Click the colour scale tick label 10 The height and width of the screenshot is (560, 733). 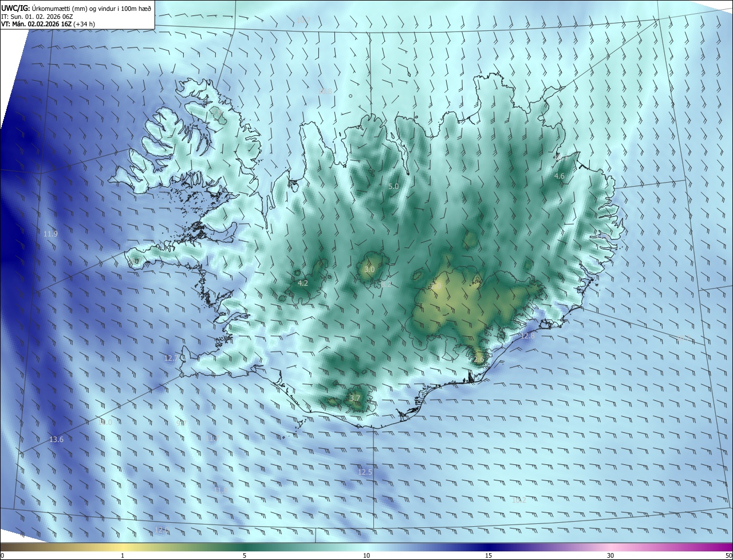(366, 555)
